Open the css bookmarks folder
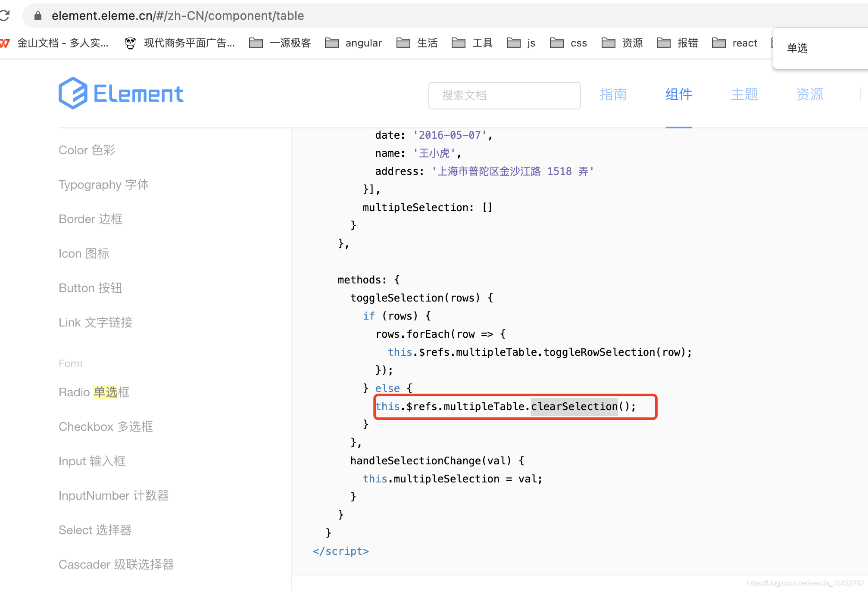868x591 pixels. (x=568, y=43)
